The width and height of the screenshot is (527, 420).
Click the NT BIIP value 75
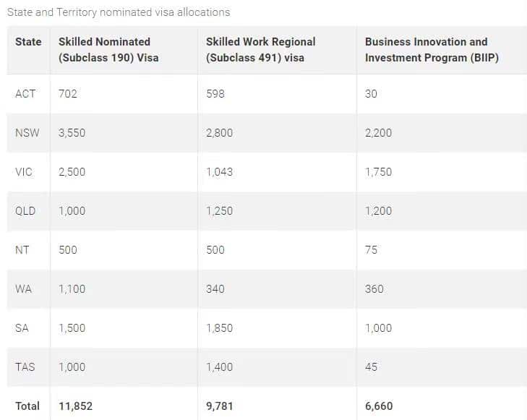pyautogui.click(x=371, y=250)
